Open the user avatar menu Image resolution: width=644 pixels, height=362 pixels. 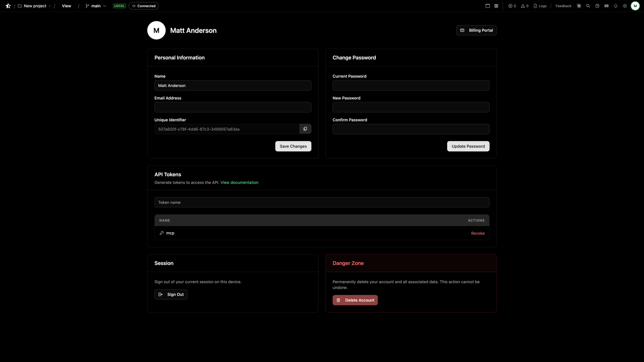pos(635,6)
